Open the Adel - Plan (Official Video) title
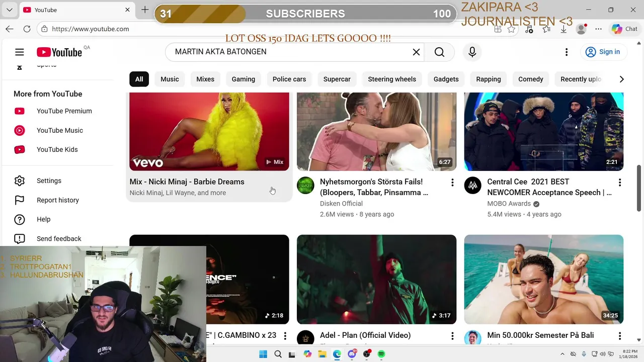The image size is (644, 362). pos(365,335)
